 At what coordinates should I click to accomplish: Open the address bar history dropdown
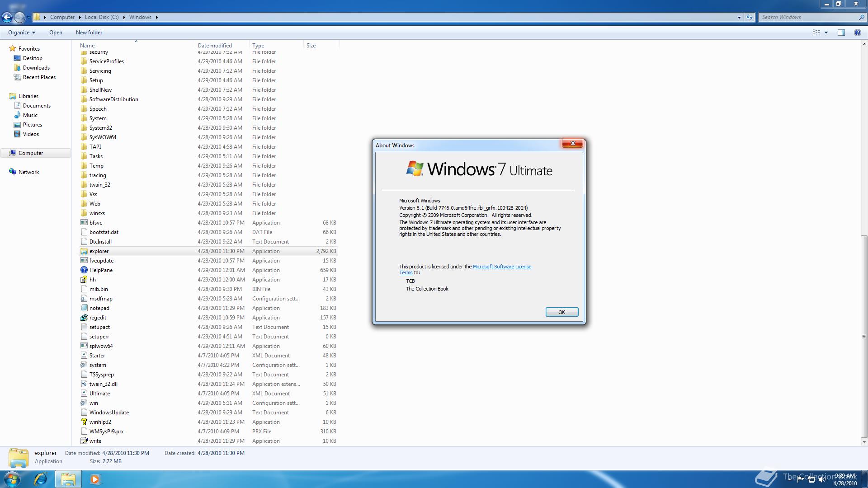tap(739, 17)
